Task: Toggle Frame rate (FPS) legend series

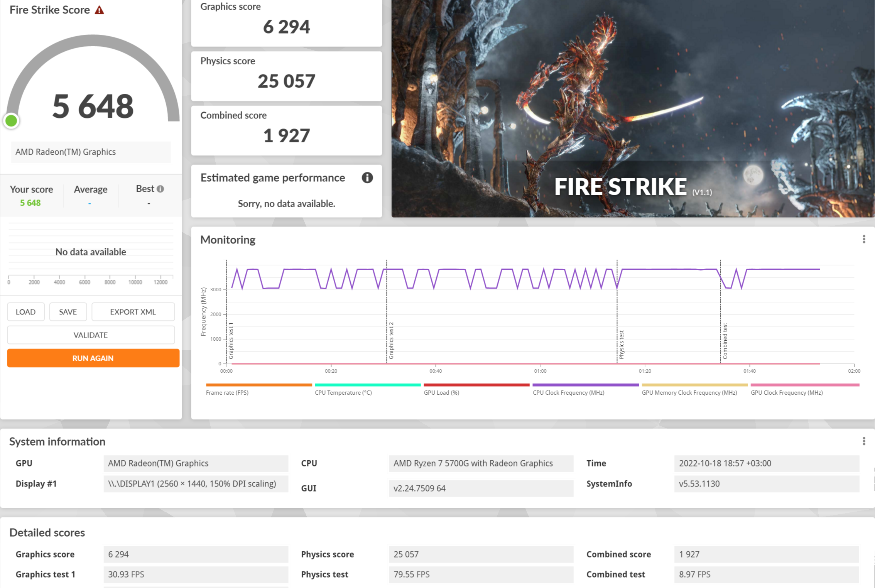Action: pyautogui.click(x=227, y=392)
